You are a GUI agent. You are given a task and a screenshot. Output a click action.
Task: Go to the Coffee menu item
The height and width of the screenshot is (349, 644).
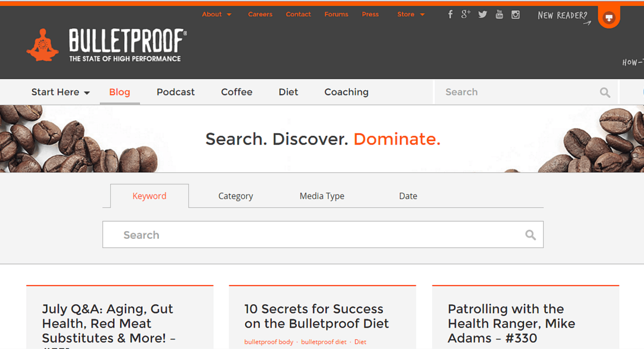pos(237,92)
